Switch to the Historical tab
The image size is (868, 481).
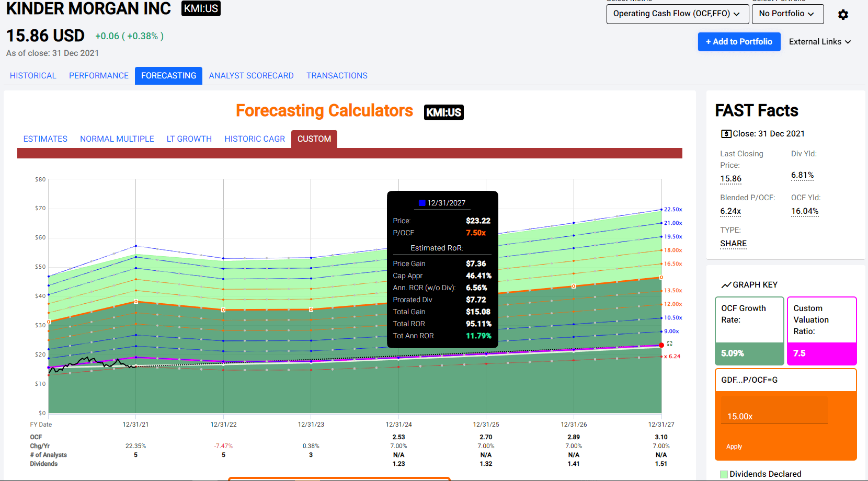(x=33, y=76)
